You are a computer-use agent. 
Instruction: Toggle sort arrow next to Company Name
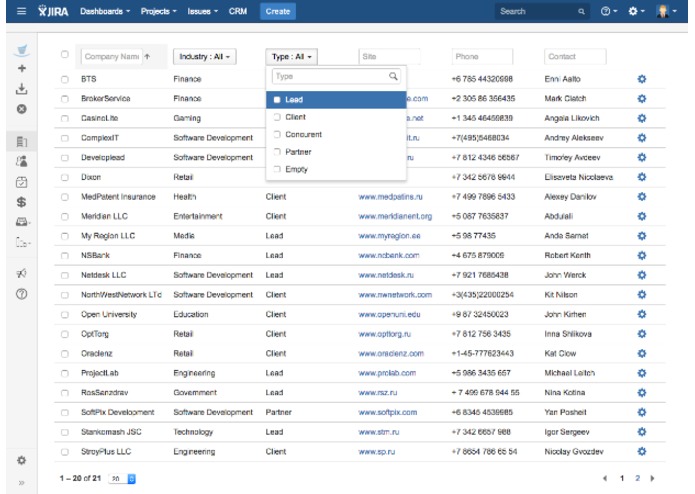click(147, 56)
